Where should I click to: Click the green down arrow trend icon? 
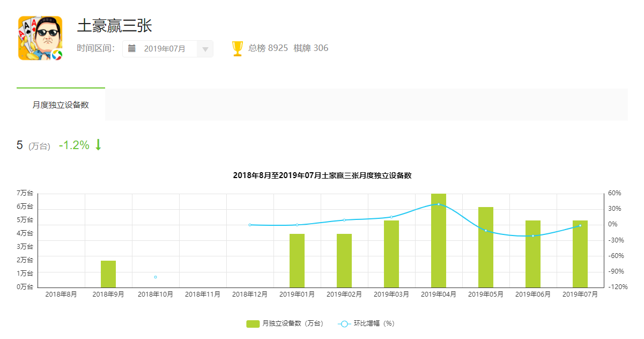pyautogui.click(x=98, y=145)
